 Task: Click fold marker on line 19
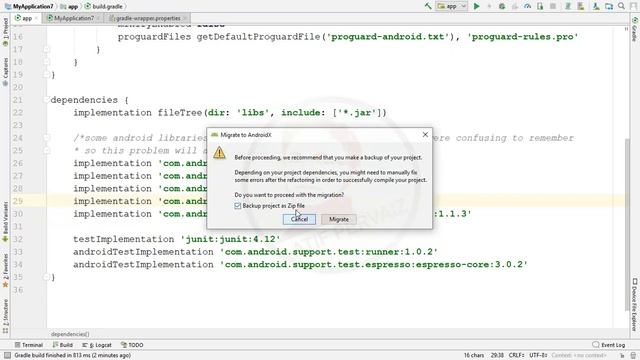click(46, 75)
